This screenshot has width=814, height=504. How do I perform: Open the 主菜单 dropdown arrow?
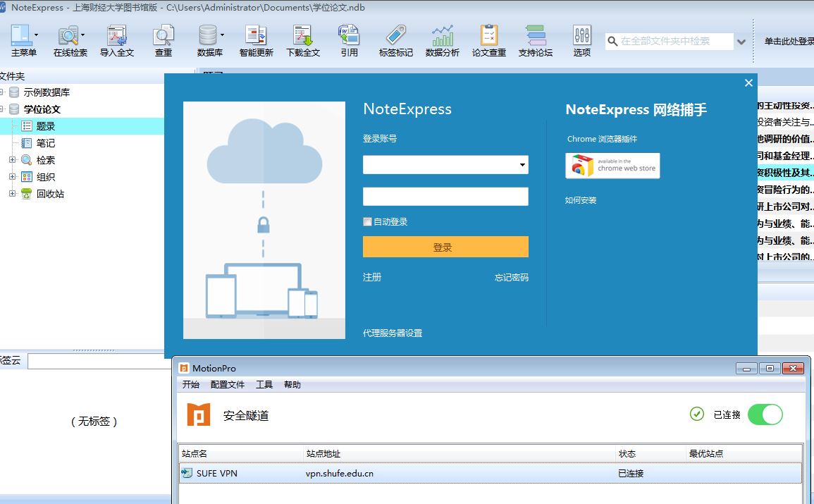pos(37,35)
